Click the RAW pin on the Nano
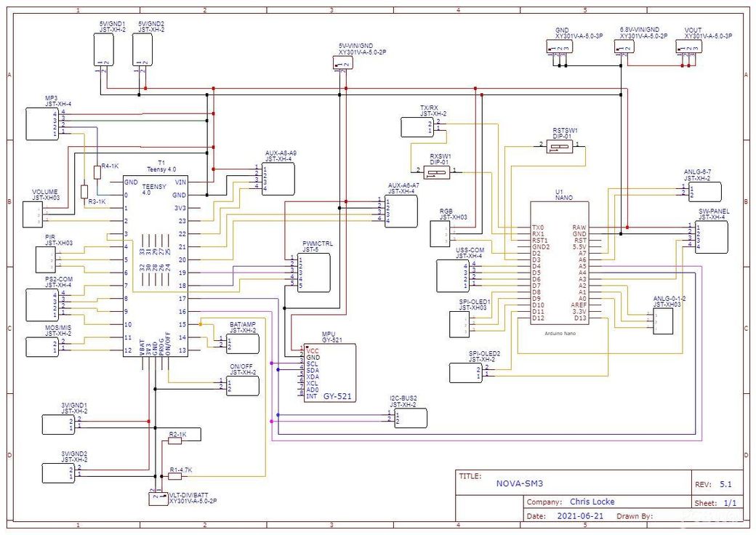Viewport: 756px width, 535px height. tap(579, 227)
